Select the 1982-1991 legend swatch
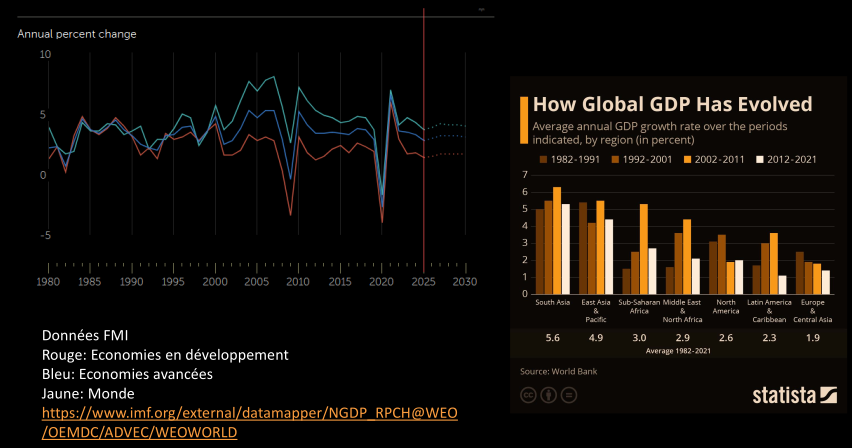This screenshot has height=448, width=852. click(542, 159)
